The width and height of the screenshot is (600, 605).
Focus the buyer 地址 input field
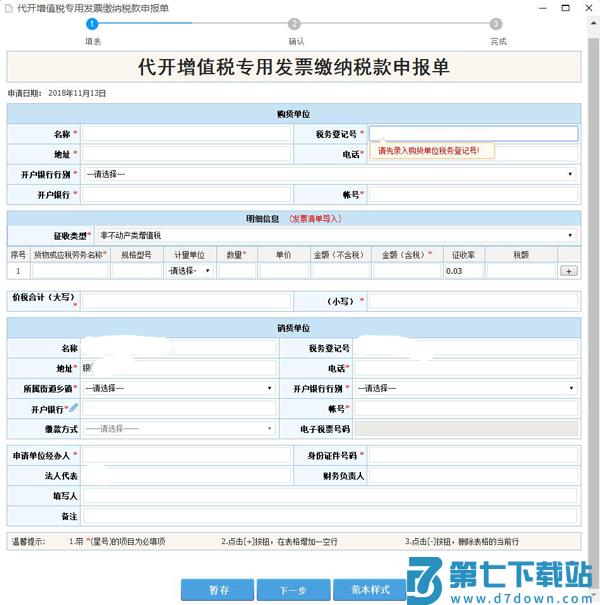(x=186, y=154)
